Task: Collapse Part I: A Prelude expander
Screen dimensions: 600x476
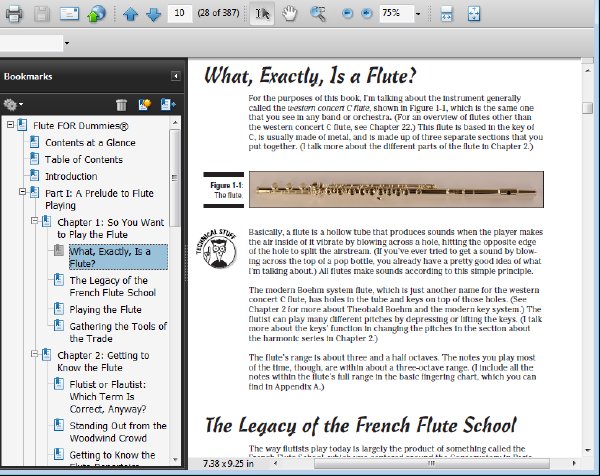Action: click(23, 192)
